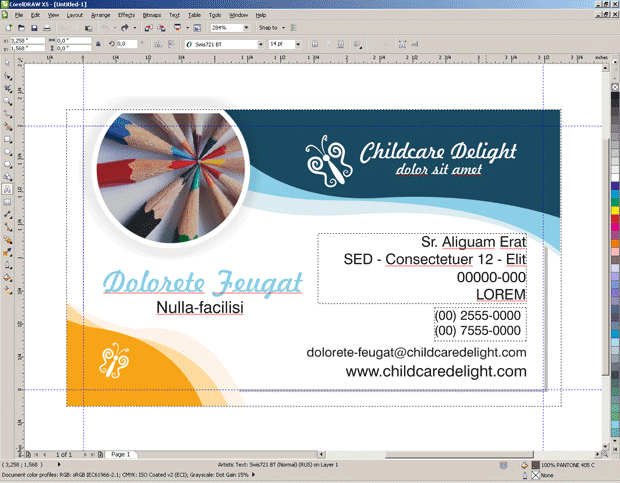The image size is (620, 483).
Task: Open the application launcher dropdown arrow
Action: click(187, 28)
